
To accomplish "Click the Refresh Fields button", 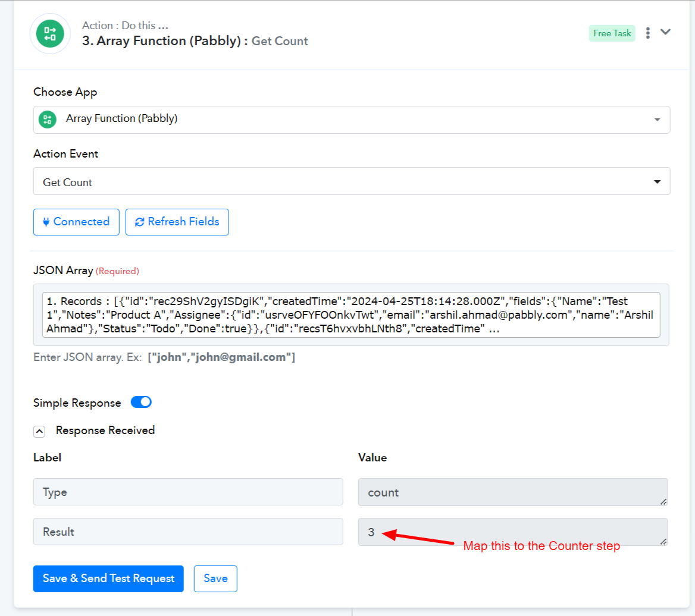I will click(x=177, y=222).
